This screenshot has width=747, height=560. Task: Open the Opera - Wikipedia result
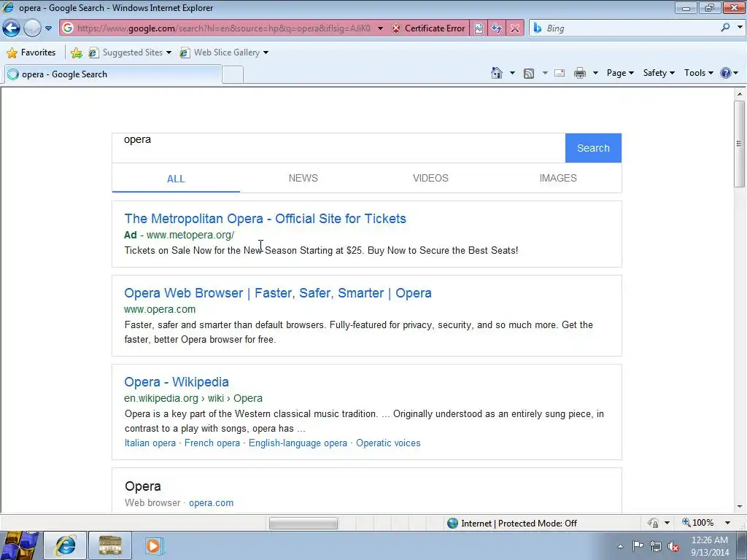(x=177, y=382)
